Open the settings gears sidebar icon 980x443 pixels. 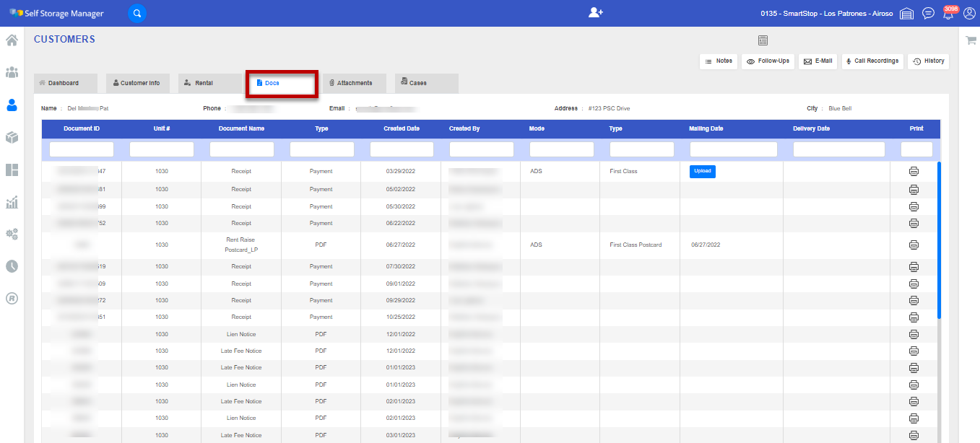[x=12, y=234]
